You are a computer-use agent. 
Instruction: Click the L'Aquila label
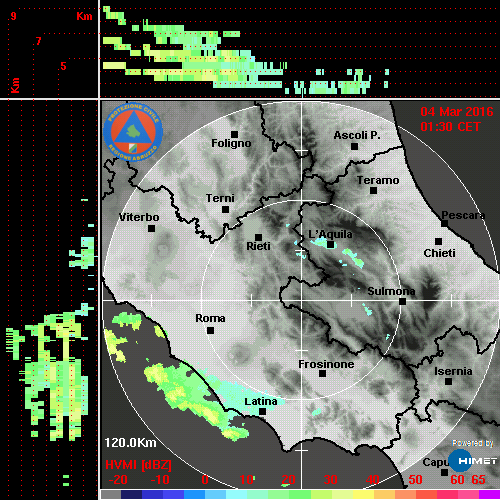click(330, 234)
